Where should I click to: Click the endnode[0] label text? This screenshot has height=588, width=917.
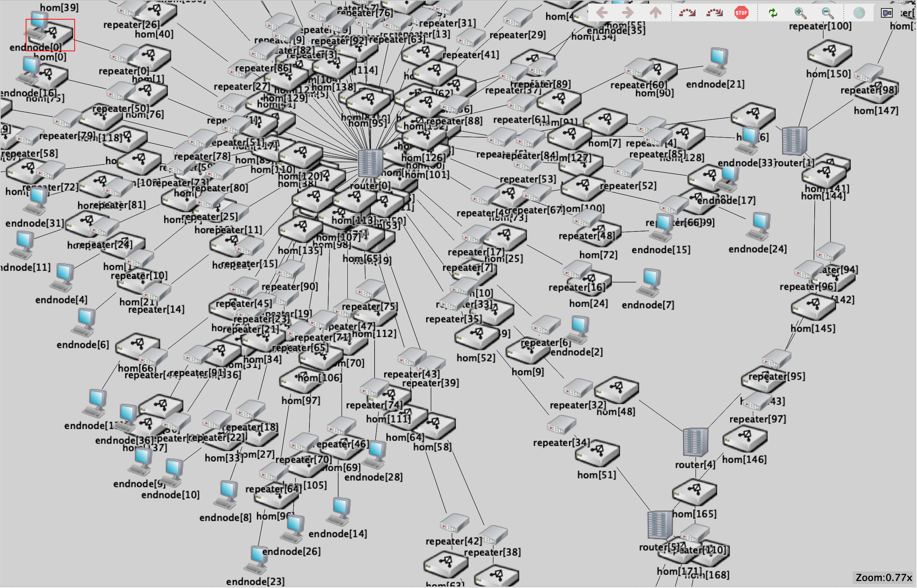tap(35, 47)
